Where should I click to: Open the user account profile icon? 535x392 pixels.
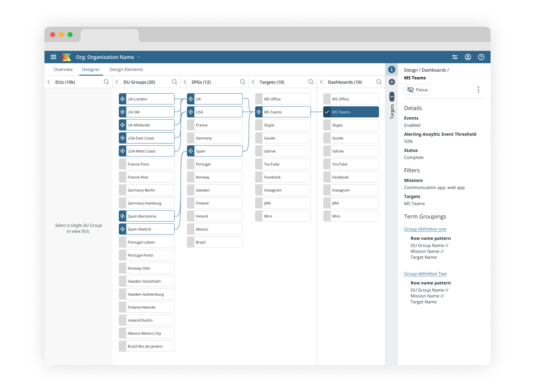(468, 57)
